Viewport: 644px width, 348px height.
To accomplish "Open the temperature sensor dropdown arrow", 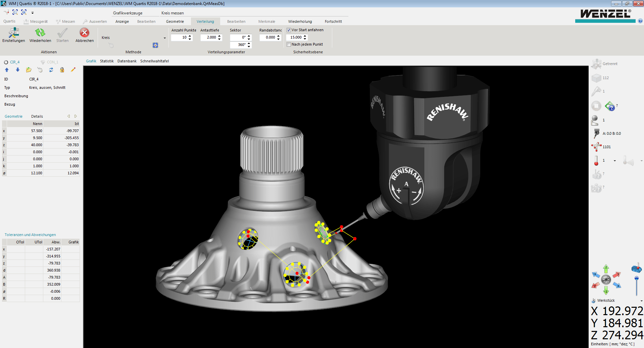I will (615, 161).
